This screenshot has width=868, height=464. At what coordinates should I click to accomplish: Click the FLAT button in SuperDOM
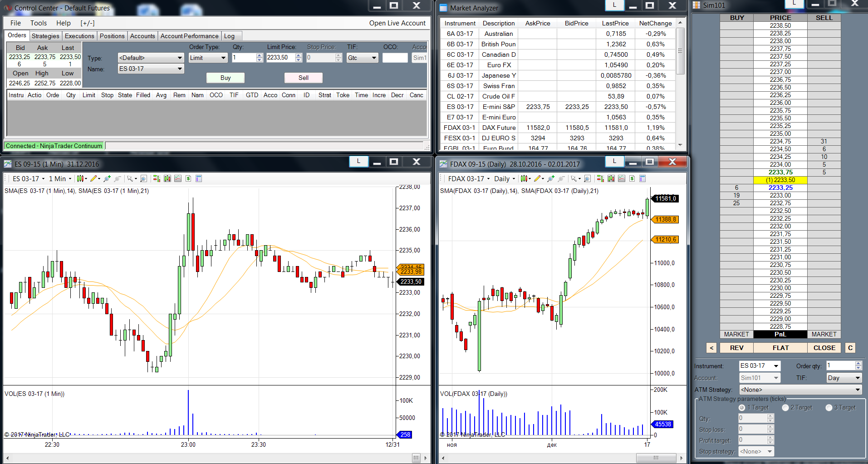(x=780, y=348)
